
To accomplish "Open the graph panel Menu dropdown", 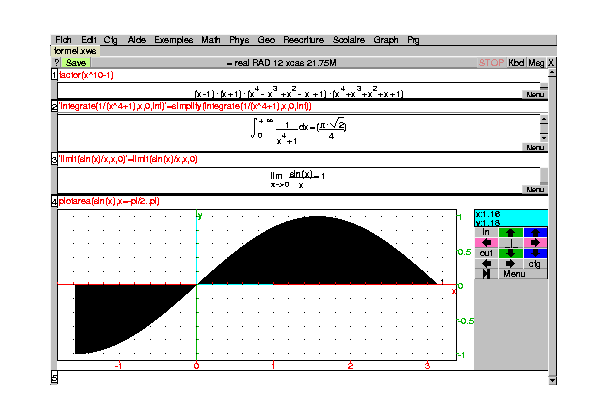I will pos(514,274).
